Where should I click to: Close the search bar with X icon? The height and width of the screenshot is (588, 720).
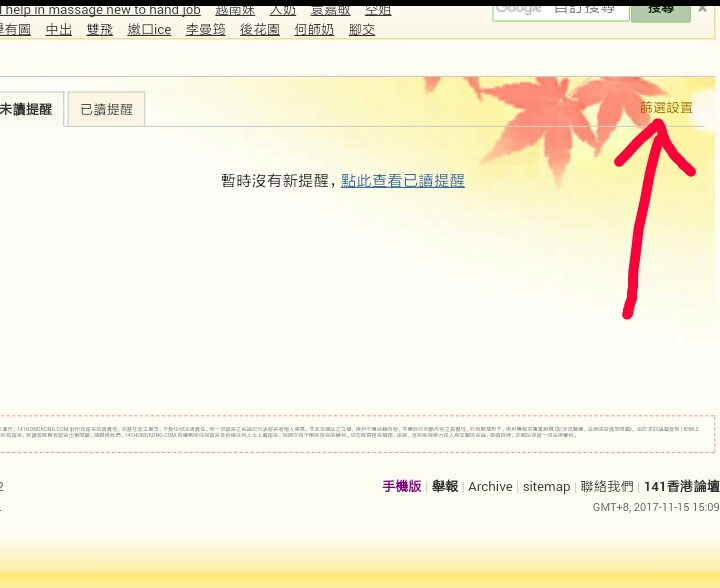pyautogui.click(x=702, y=8)
